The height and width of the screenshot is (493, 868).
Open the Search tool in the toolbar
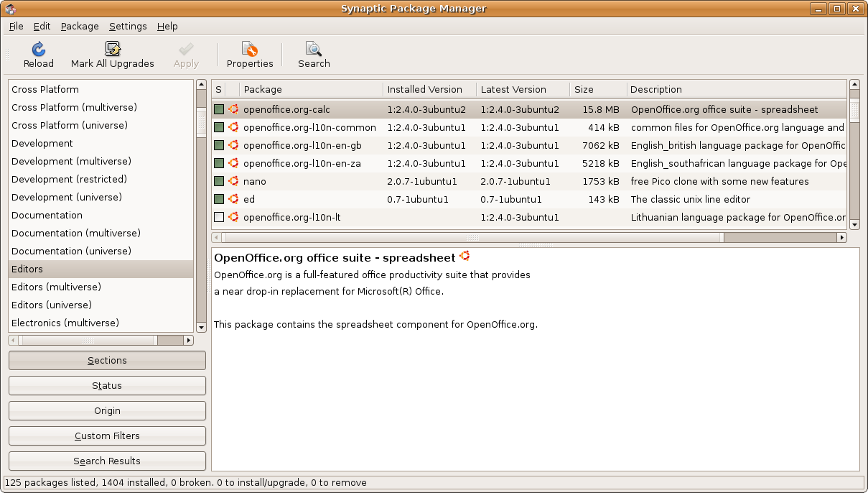pyautogui.click(x=314, y=49)
